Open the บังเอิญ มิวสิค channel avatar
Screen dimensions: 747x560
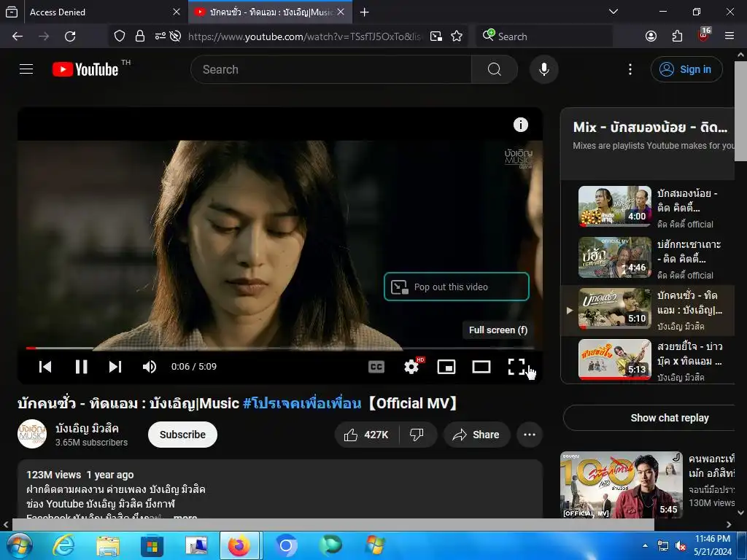pos(32,434)
